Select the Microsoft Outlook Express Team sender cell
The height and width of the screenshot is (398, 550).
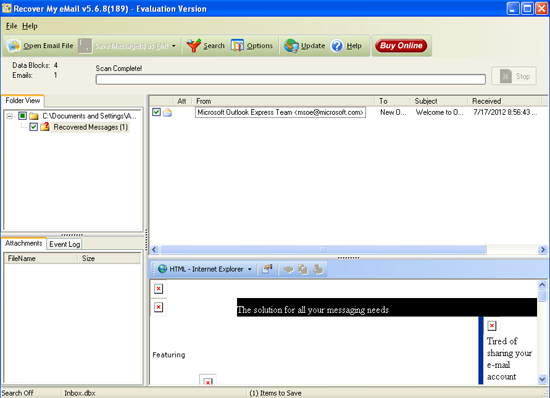[x=280, y=112]
